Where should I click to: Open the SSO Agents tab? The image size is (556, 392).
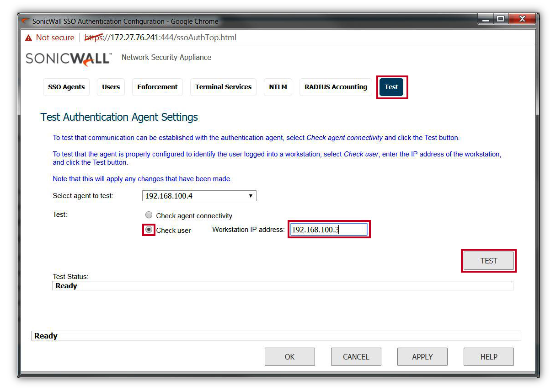(66, 87)
